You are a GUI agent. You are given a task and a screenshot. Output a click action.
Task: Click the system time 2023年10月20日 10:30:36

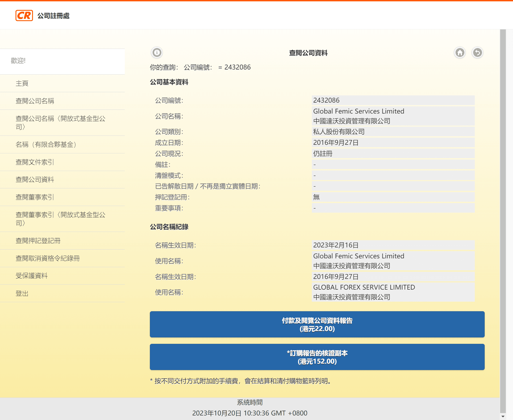tap(250, 413)
